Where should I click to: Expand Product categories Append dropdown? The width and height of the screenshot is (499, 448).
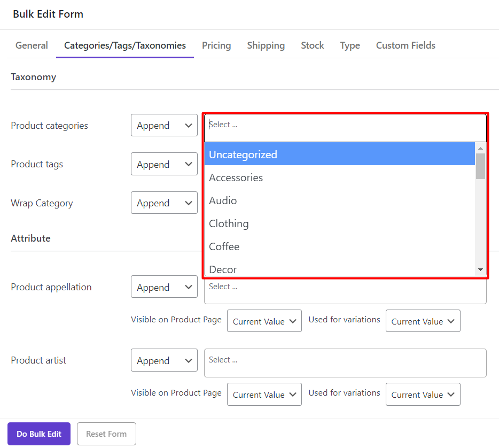[x=164, y=126]
